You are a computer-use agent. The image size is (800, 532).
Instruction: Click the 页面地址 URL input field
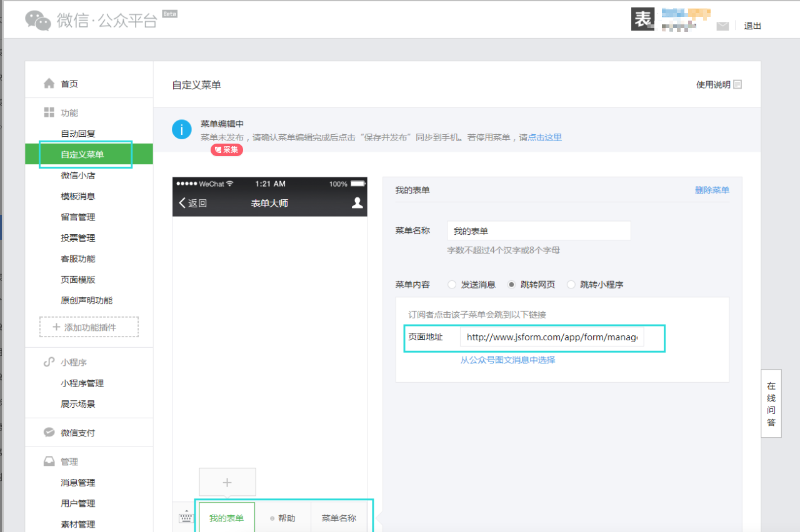[x=551, y=337]
